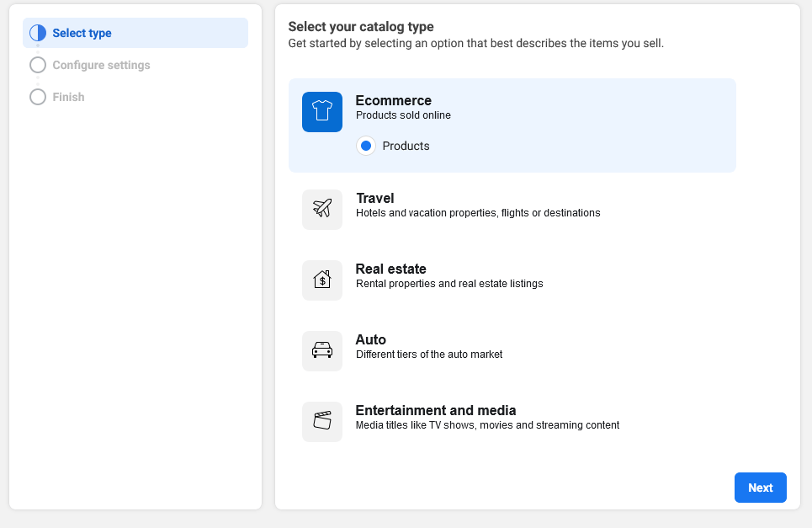Open the Select type step
The width and height of the screenshot is (812, 528).
tap(135, 33)
